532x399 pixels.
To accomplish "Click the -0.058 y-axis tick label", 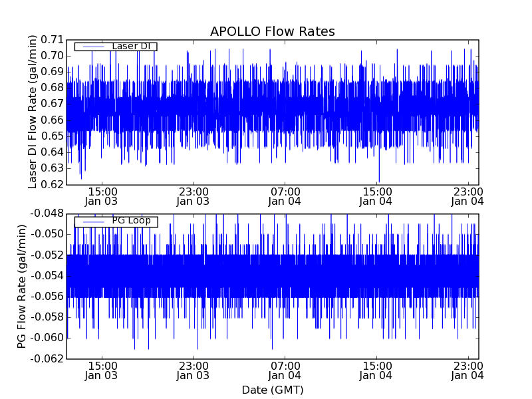I will [x=47, y=317].
